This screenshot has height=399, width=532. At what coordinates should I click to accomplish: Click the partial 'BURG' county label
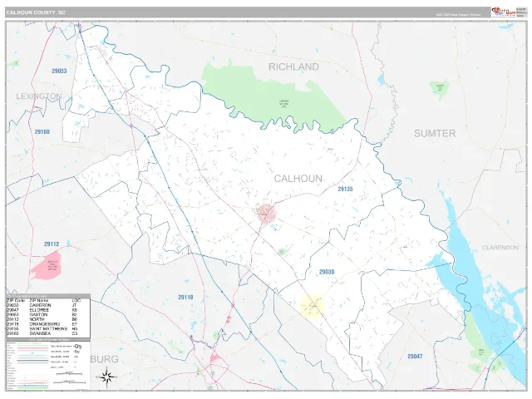[x=105, y=359]
